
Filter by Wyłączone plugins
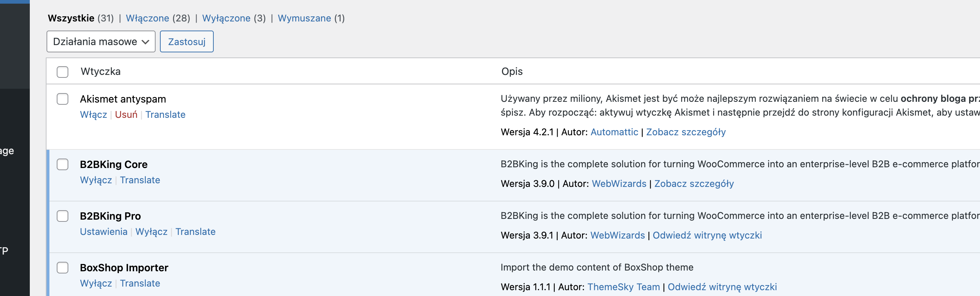tap(226, 18)
